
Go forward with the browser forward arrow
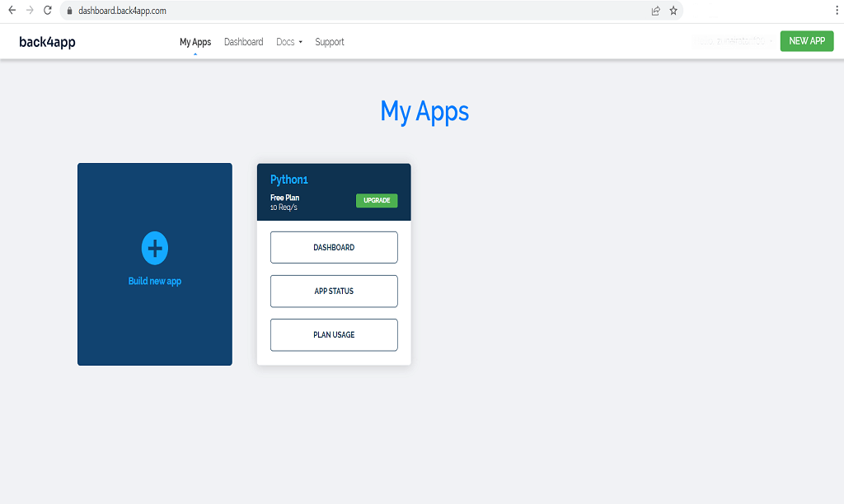click(30, 10)
